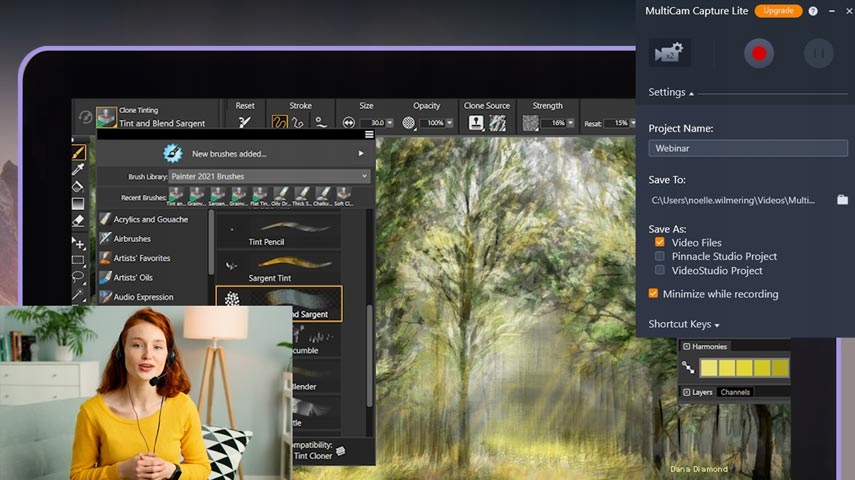Select the Brush tool in toolbox

(x=78, y=153)
